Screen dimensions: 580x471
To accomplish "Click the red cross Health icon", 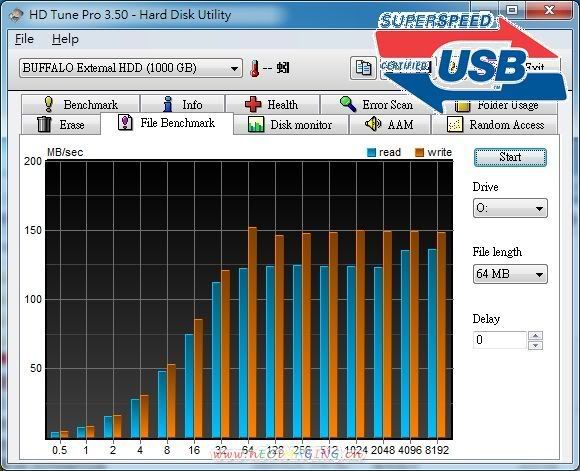I will pyautogui.click(x=253, y=104).
